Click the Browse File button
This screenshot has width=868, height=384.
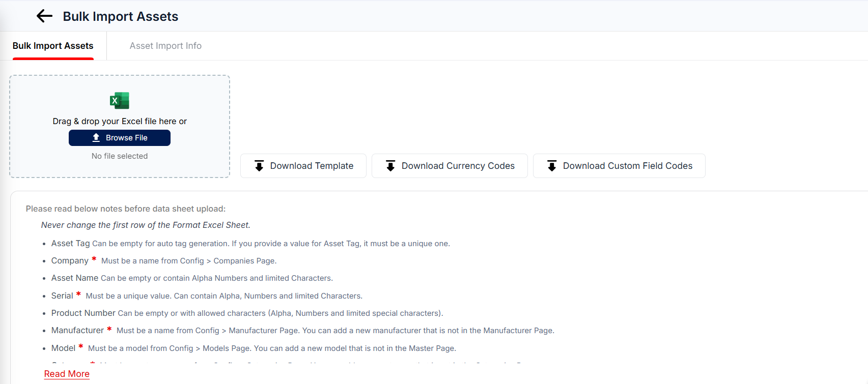pyautogui.click(x=120, y=138)
